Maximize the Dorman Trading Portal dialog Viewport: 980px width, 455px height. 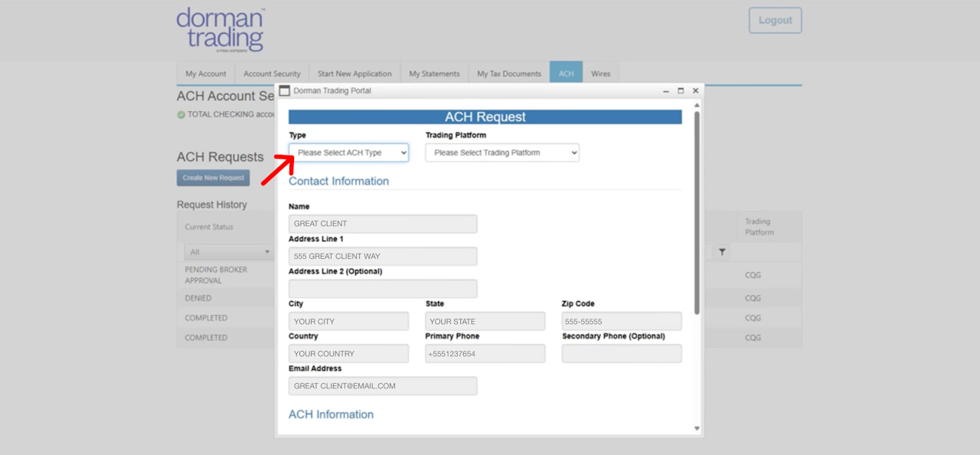(681, 90)
